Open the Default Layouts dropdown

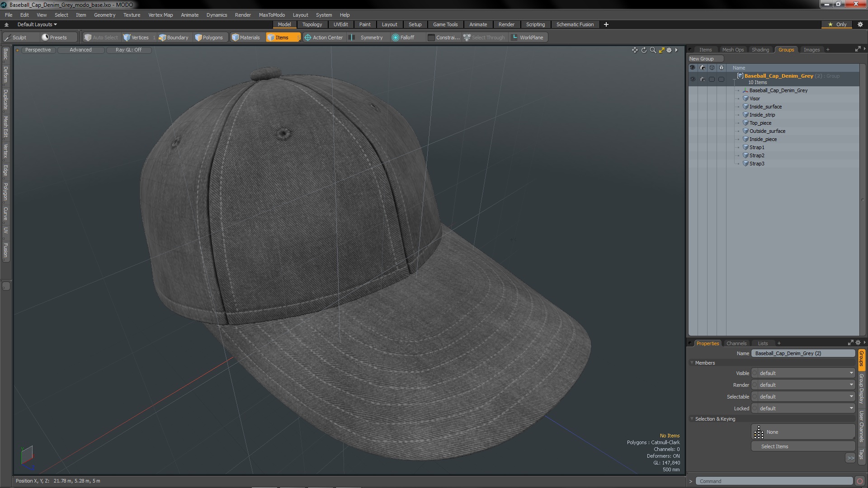[37, 24]
